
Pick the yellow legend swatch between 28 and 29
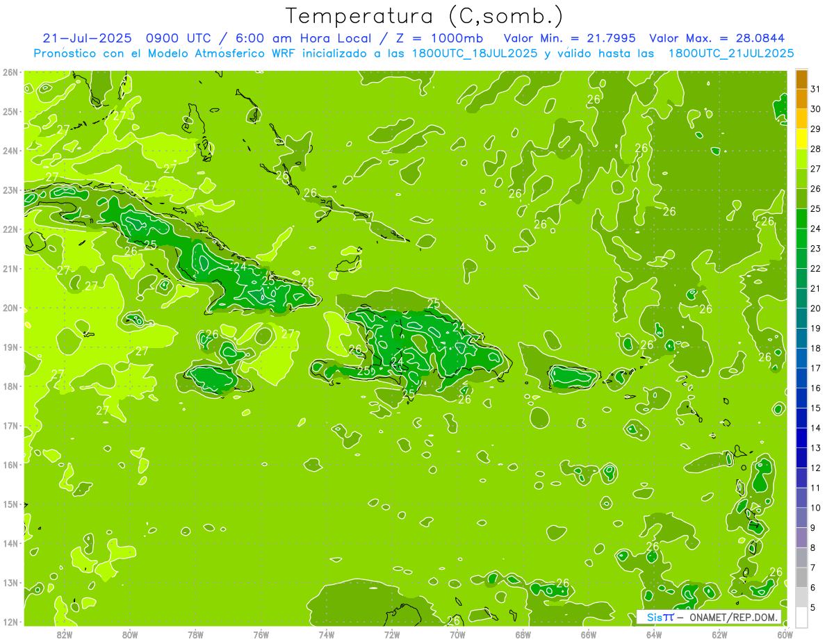[x=801, y=139]
